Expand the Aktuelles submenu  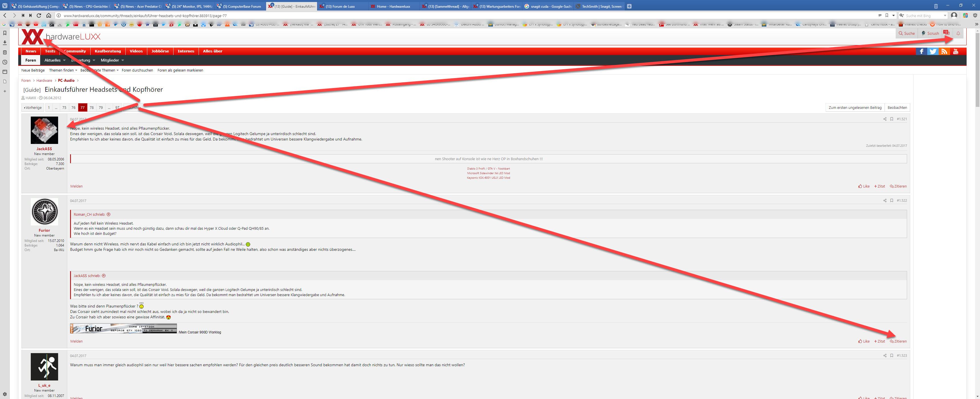click(x=64, y=60)
